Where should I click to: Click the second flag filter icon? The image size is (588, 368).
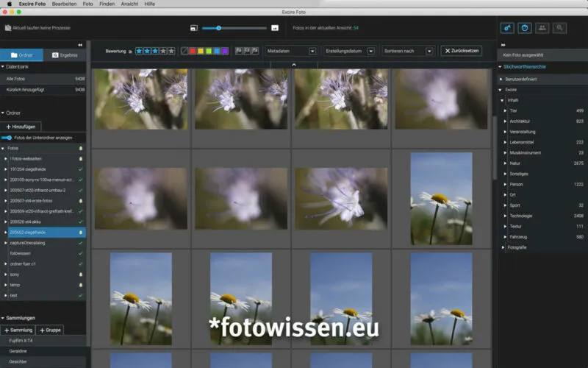(x=247, y=51)
